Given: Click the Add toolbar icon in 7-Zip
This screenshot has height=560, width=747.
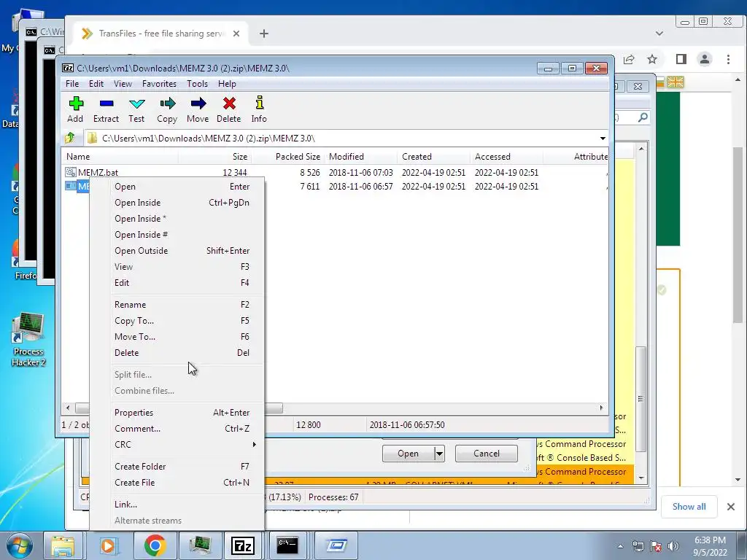Looking at the screenshot, I should pyautogui.click(x=75, y=104).
